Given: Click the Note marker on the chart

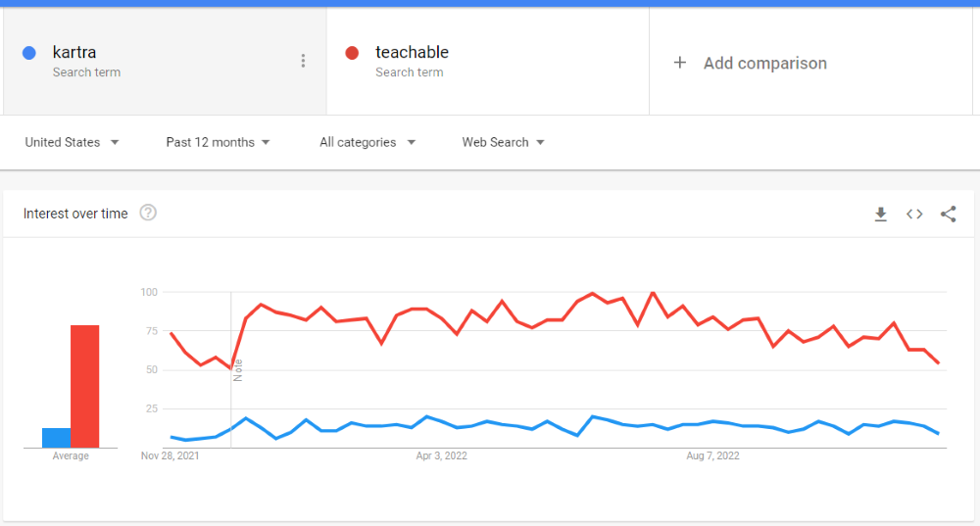Looking at the screenshot, I should tap(237, 370).
